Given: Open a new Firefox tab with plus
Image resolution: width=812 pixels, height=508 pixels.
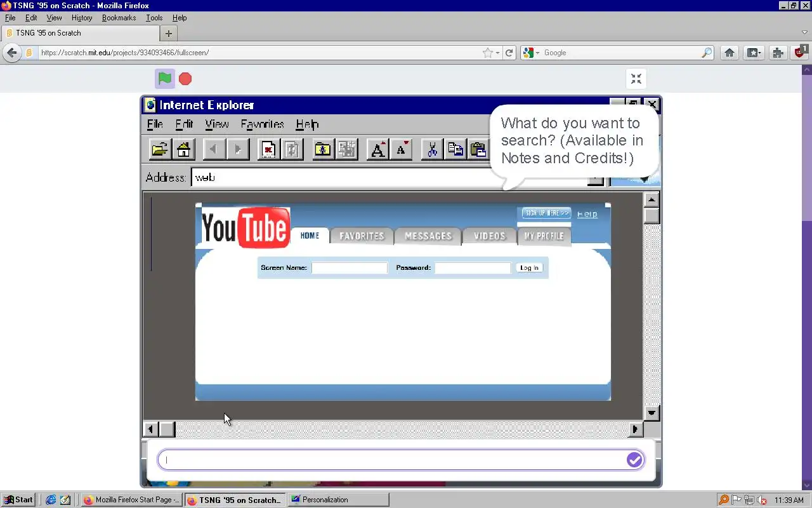Looking at the screenshot, I should [168, 33].
